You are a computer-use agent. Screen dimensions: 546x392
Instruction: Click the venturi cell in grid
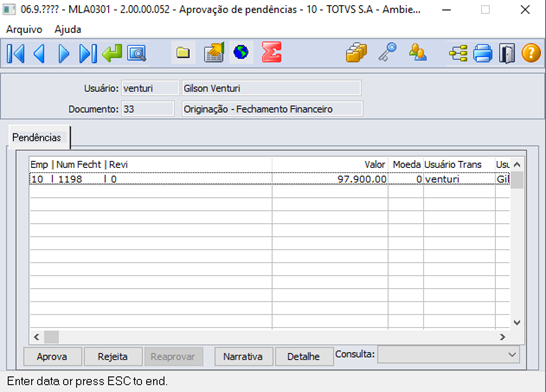pyautogui.click(x=459, y=179)
